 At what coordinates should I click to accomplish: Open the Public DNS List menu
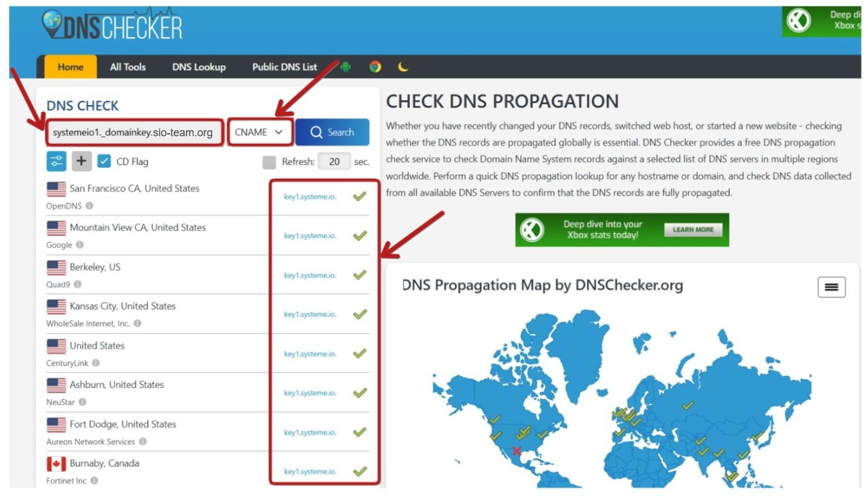tap(285, 67)
